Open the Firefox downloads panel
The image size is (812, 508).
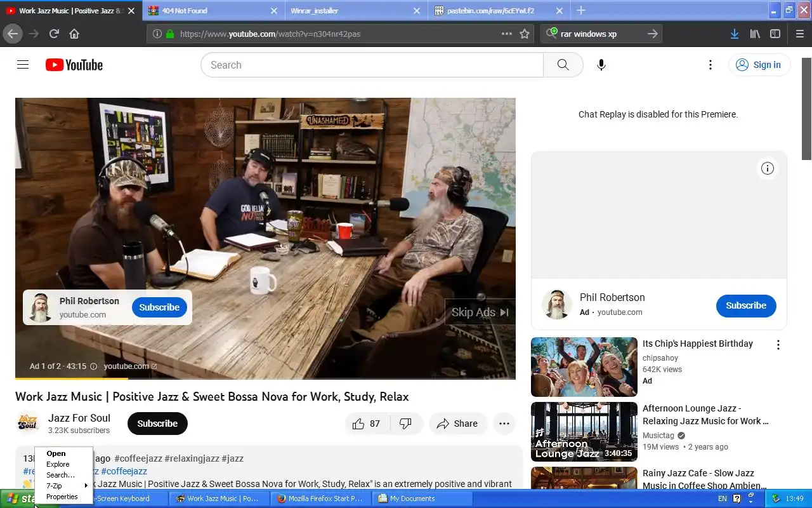point(734,34)
